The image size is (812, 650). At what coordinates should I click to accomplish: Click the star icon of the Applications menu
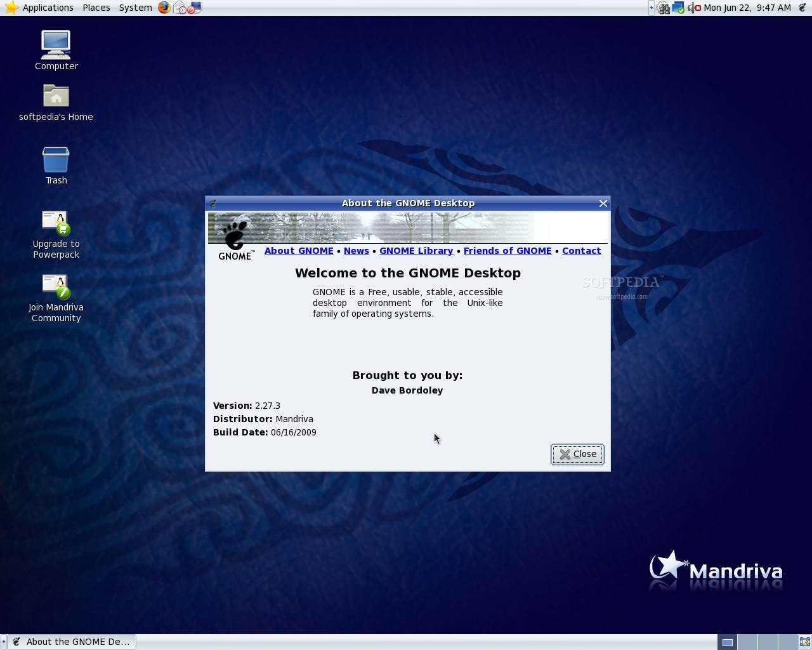tap(11, 8)
